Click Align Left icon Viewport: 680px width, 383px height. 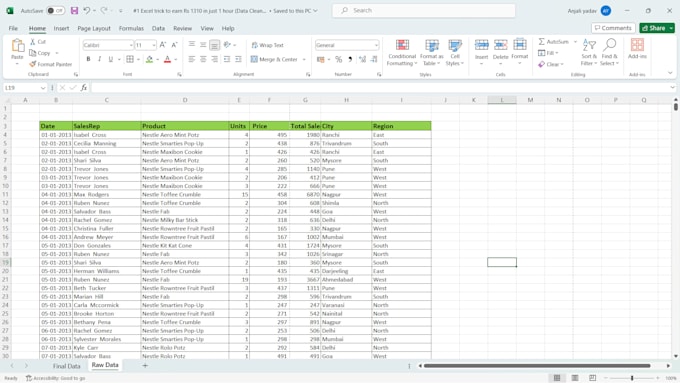click(x=192, y=59)
